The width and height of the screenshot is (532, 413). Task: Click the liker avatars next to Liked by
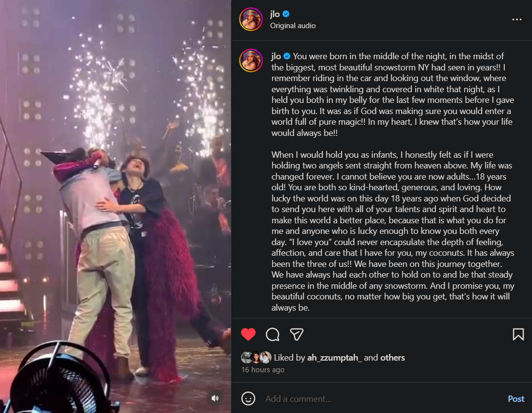256,358
